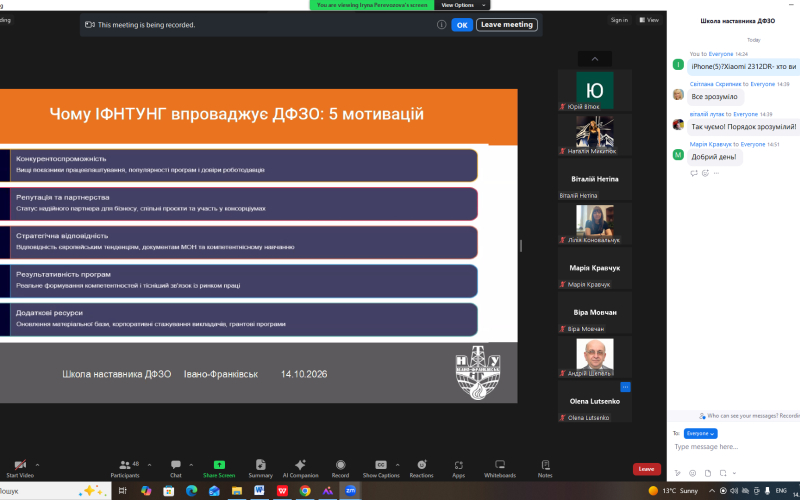Click the recording notice info icon

click(x=441, y=24)
